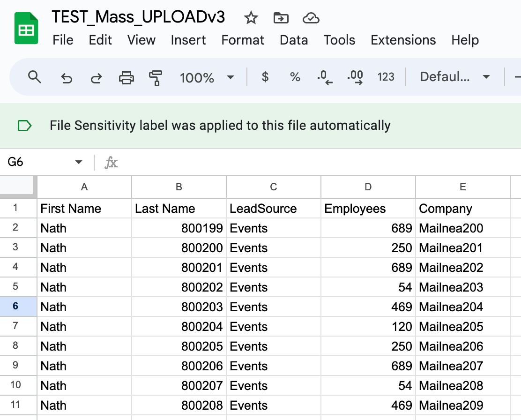Click the move to folder icon
The width and height of the screenshot is (521, 420).
coord(281,18)
